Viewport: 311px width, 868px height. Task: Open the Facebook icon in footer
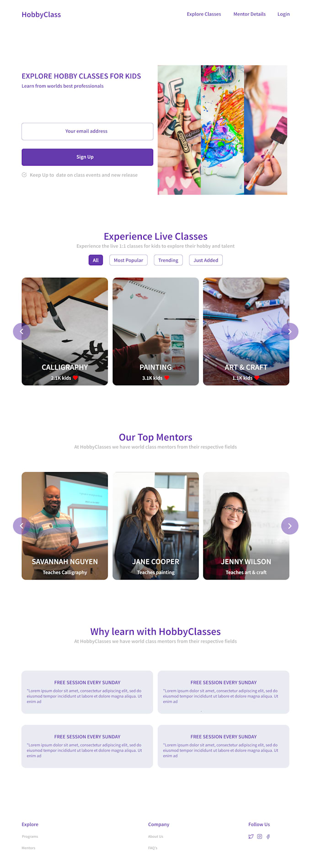pos(268,836)
